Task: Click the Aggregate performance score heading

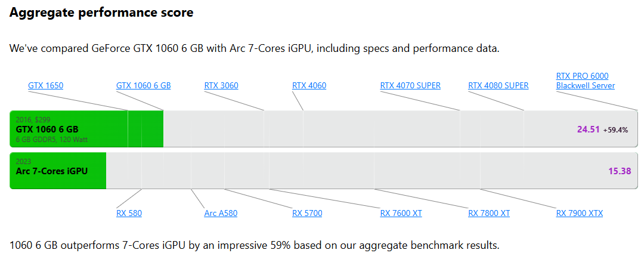Action: (101, 13)
